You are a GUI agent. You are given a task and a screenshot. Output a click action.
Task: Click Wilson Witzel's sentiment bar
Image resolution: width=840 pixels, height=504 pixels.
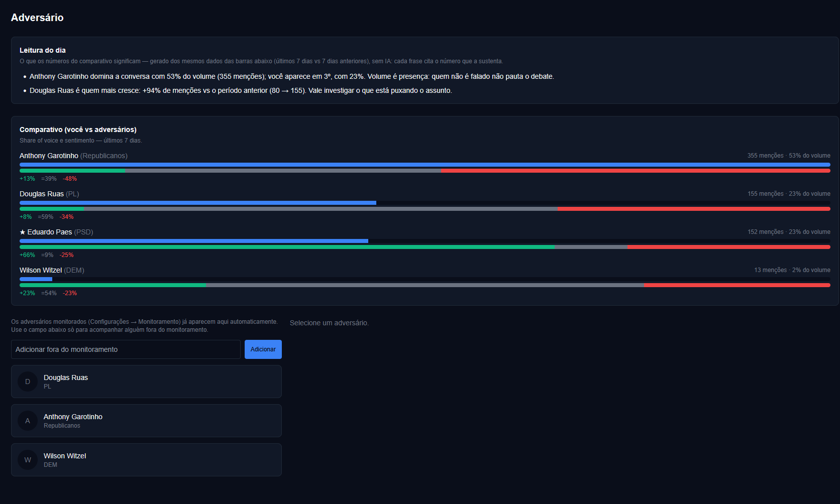425,285
